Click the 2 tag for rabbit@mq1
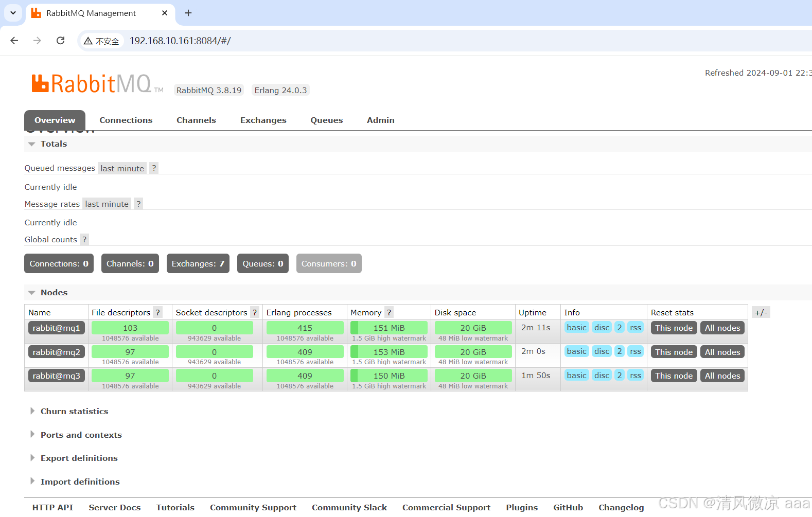Viewport: 812px width, 517px height. point(620,327)
